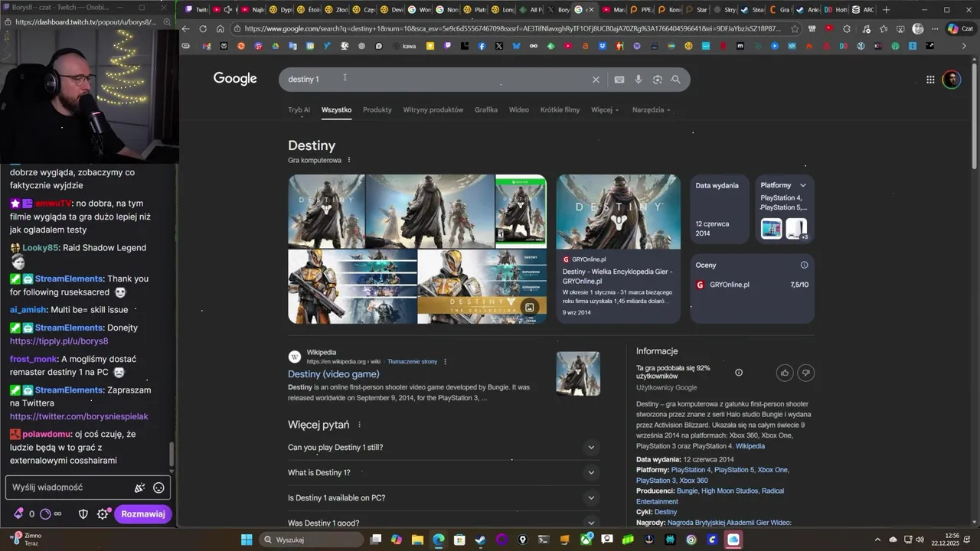Open the Google account avatar
This screenshot has width=980, height=551.
click(952, 80)
